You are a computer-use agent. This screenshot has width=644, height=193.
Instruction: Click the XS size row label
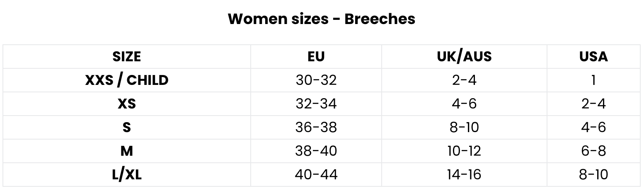click(x=127, y=104)
